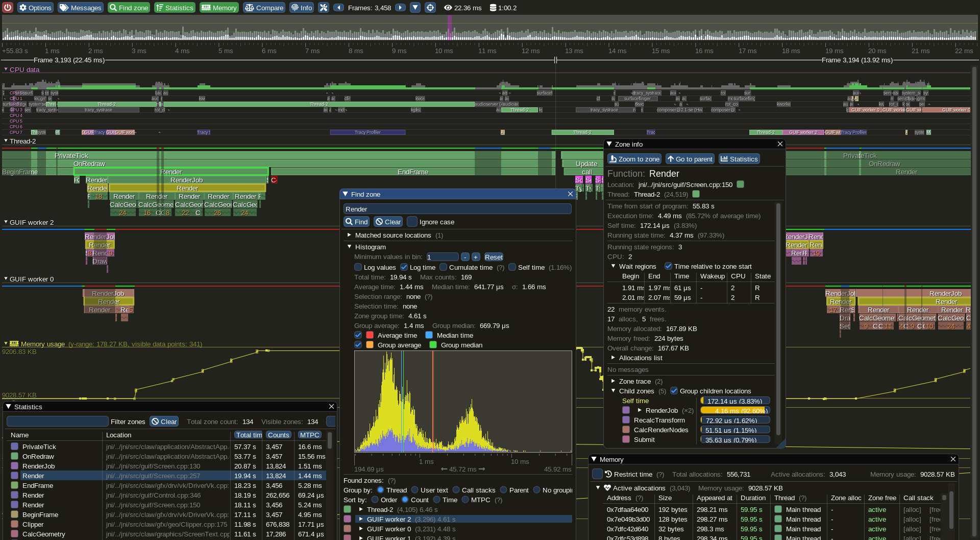Step forward a frame with the right arrow
Image resolution: width=980 pixels, height=540 pixels.
pos(401,8)
